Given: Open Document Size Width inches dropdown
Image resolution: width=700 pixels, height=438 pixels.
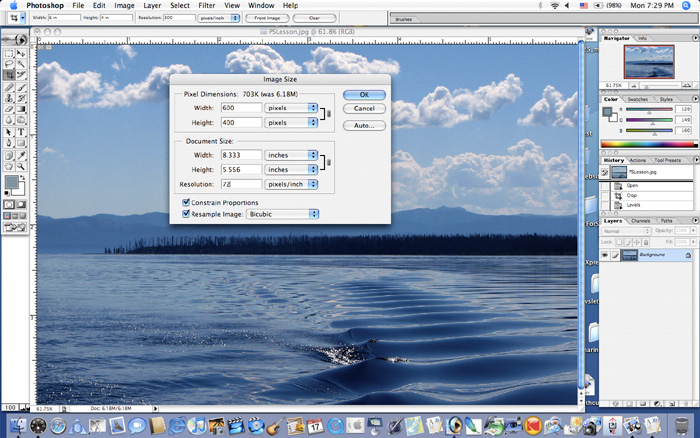Looking at the screenshot, I should [x=291, y=155].
